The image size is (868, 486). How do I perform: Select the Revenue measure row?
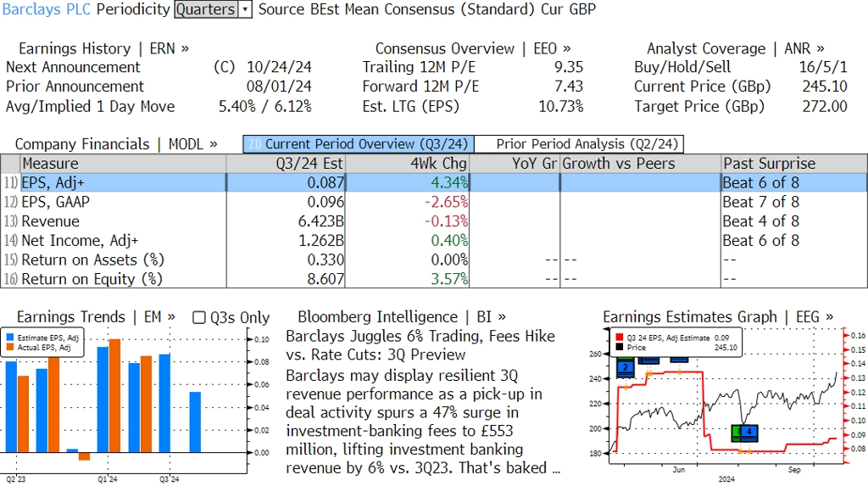(434, 221)
